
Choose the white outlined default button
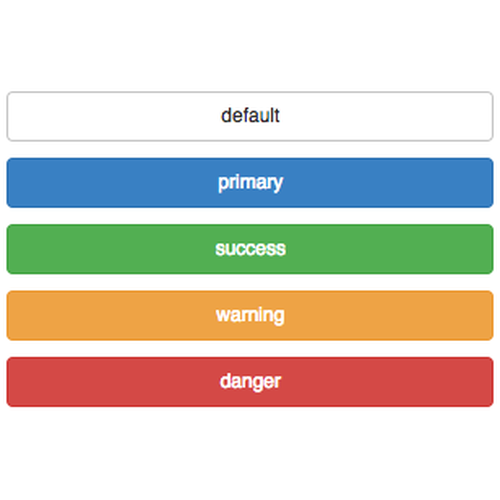click(x=250, y=116)
